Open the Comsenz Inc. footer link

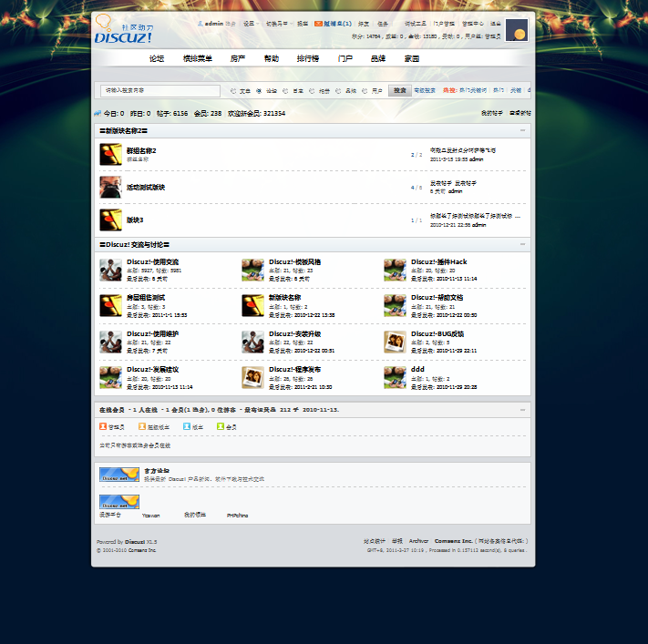click(453, 541)
